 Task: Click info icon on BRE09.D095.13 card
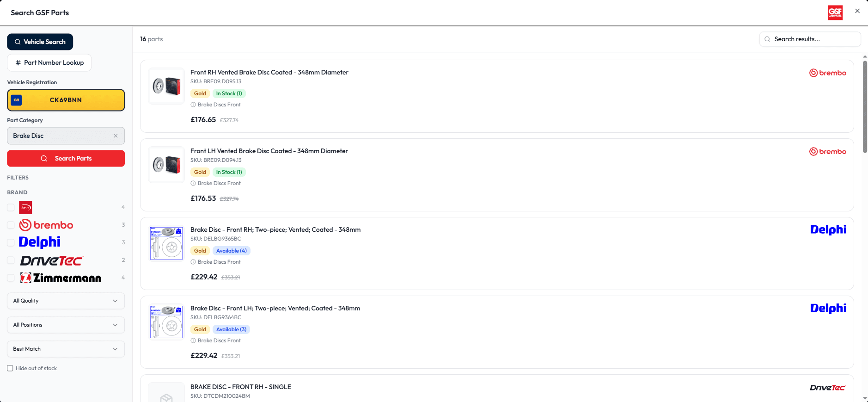pos(193,105)
